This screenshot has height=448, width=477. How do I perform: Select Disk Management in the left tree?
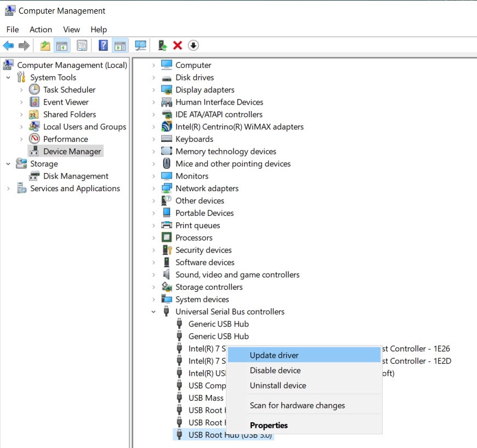76,176
